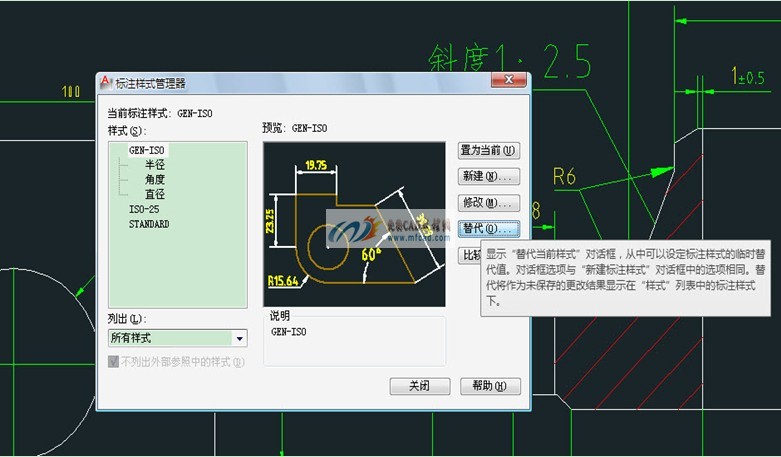Select the ISO-25 style

[144, 209]
